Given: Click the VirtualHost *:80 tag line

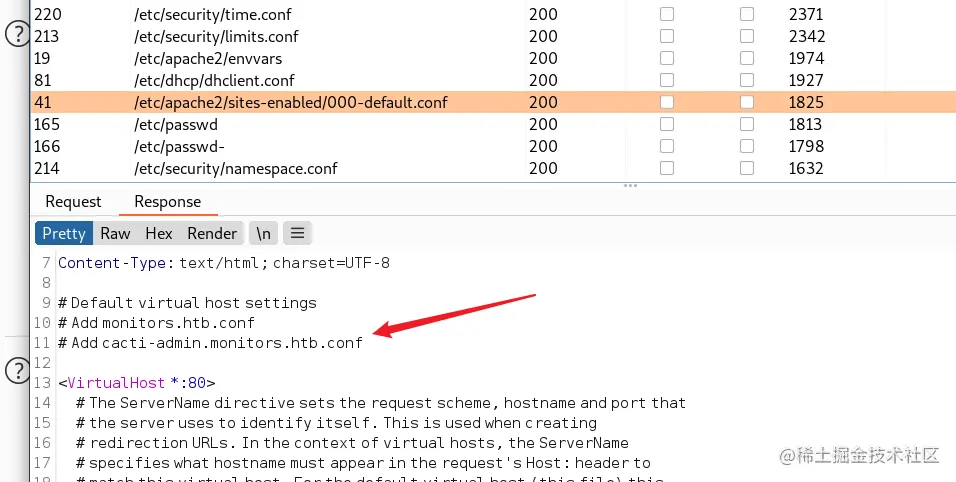Looking at the screenshot, I should pos(137,383).
